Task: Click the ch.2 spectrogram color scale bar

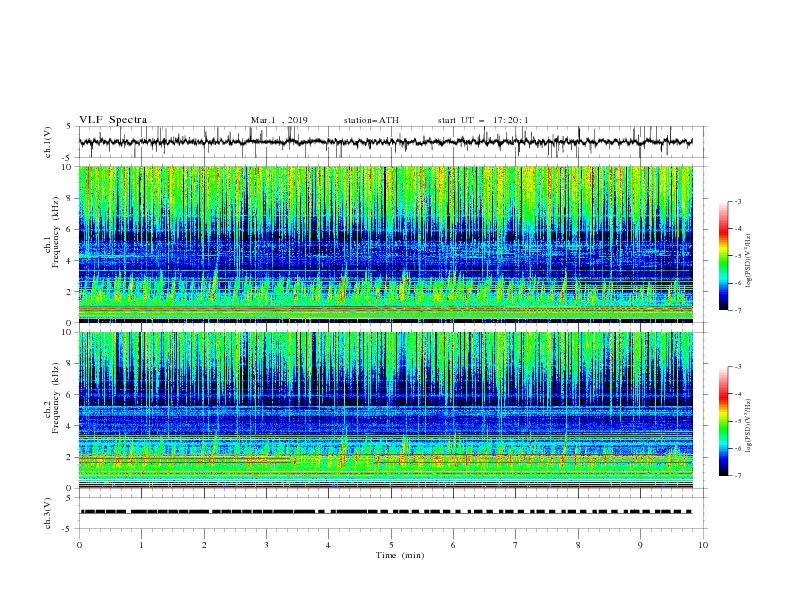Action: click(x=723, y=421)
